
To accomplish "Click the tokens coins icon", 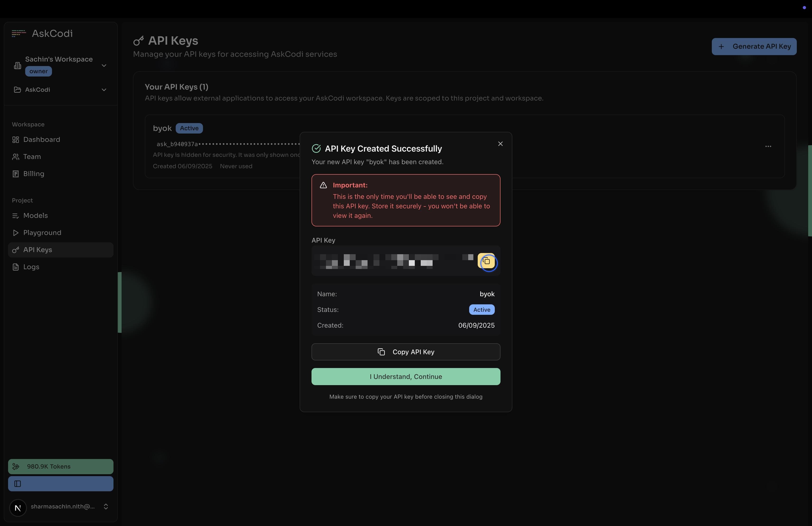I will point(16,467).
